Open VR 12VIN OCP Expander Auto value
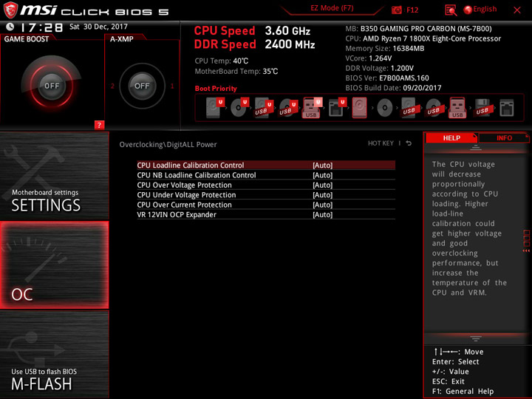Screen dimensions: 532x399 click(322, 214)
